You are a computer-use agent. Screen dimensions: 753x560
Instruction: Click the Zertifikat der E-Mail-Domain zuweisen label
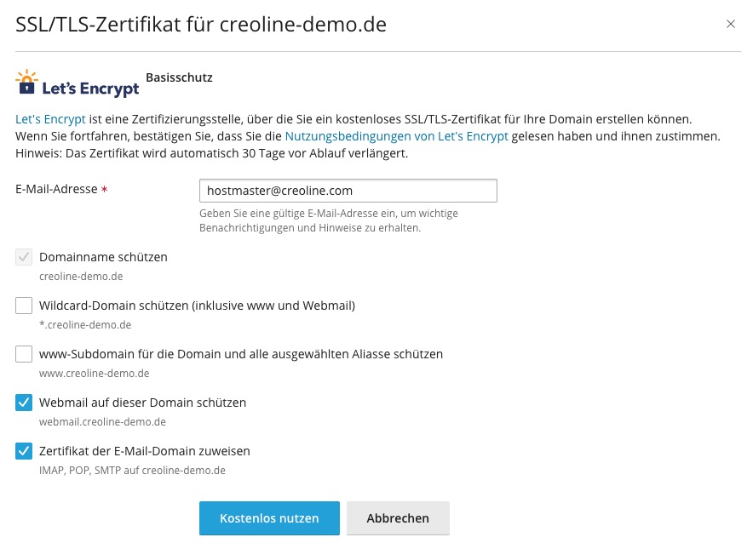pyautogui.click(x=145, y=451)
